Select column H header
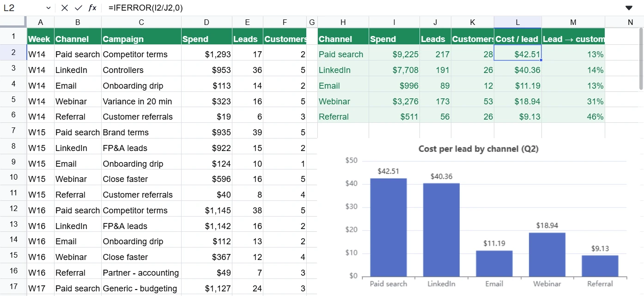The height and width of the screenshot is (296, 644). click(343, 22)
